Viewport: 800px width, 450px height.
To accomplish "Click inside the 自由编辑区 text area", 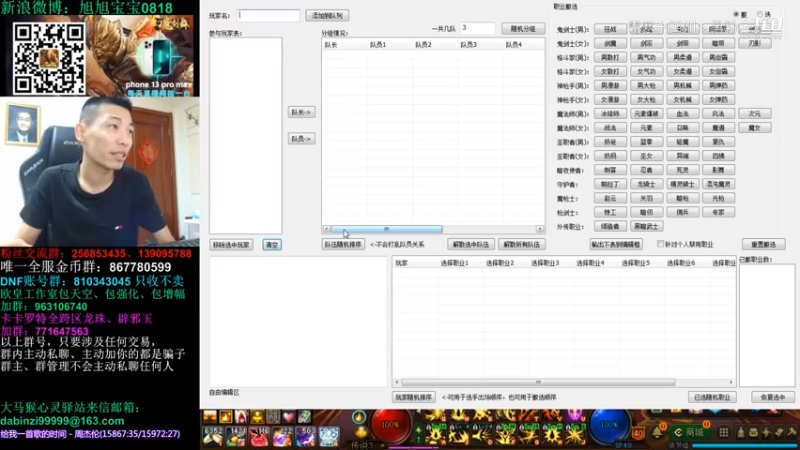I will point(298,321).
